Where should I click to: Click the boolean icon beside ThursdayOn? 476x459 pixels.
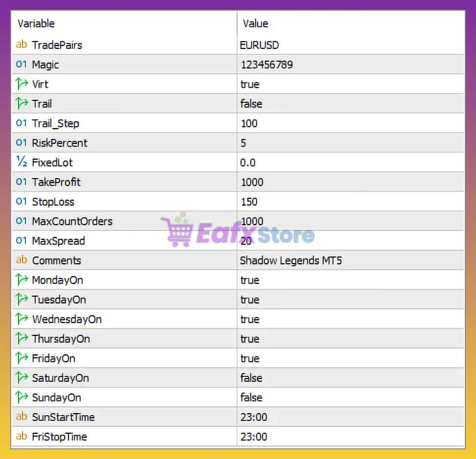point(22,338)
